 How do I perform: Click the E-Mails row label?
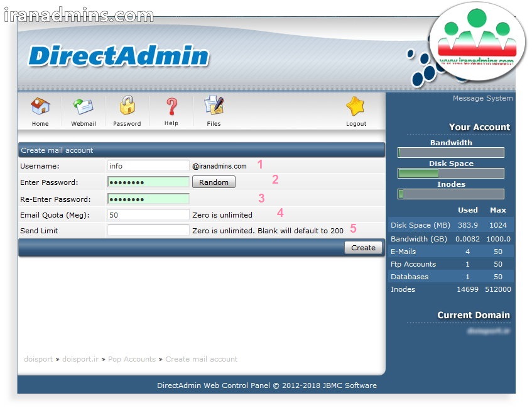[403, 252]
